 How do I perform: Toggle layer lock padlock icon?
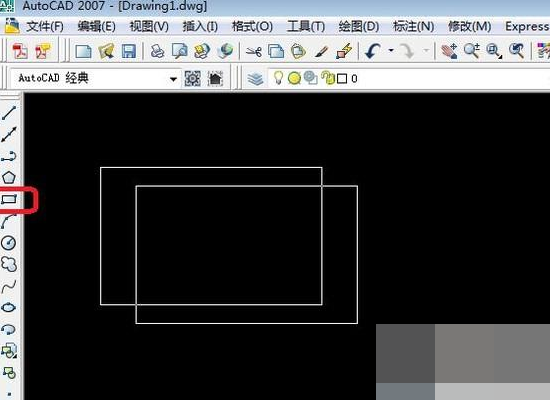(x=328, y=78)
